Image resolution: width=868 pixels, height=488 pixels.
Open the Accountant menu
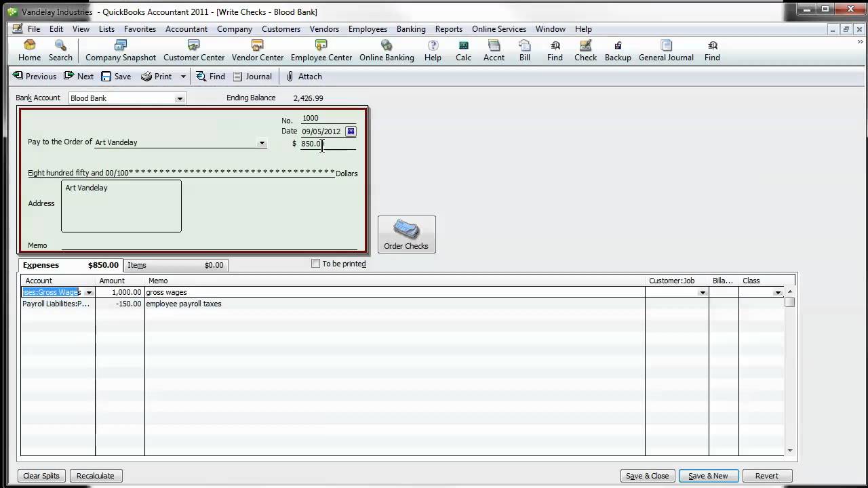(x=186, y=29)
